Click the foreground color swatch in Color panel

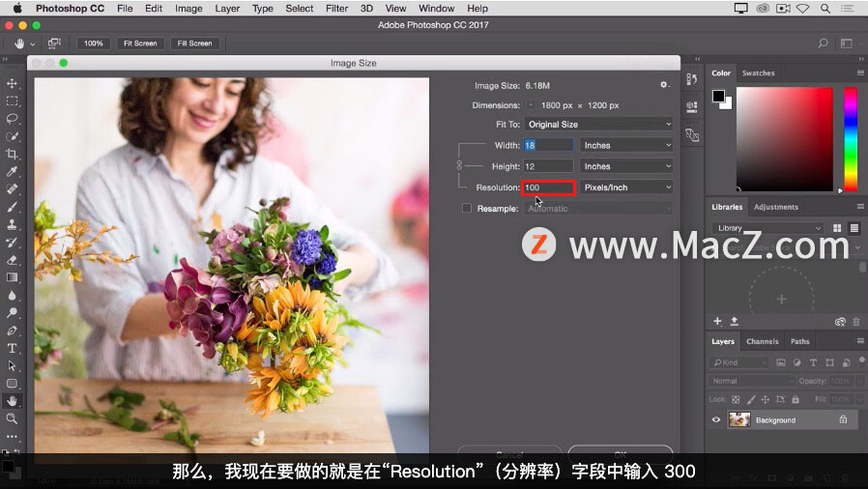click(x=718, y=96)
